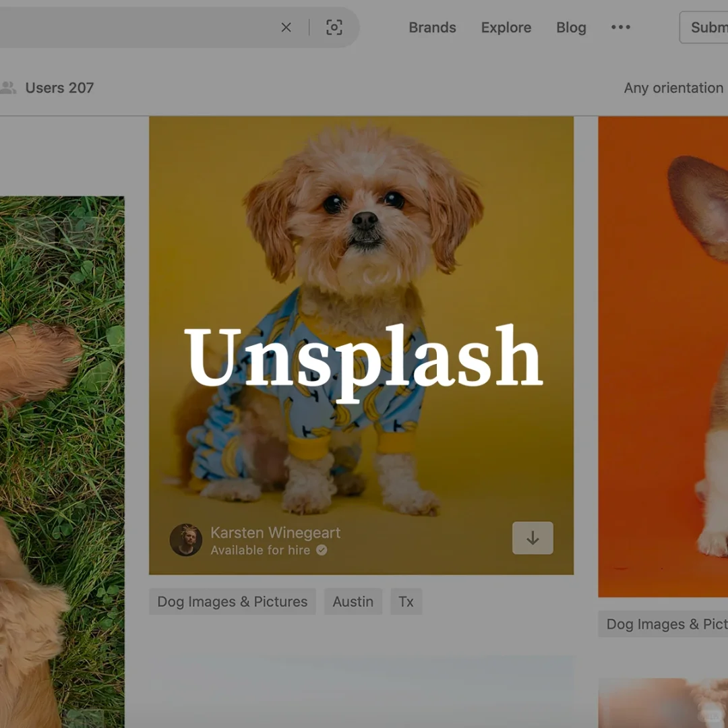Open the Brands page
728x728 pixels.
pyautogui.click(x=432, y=28)
